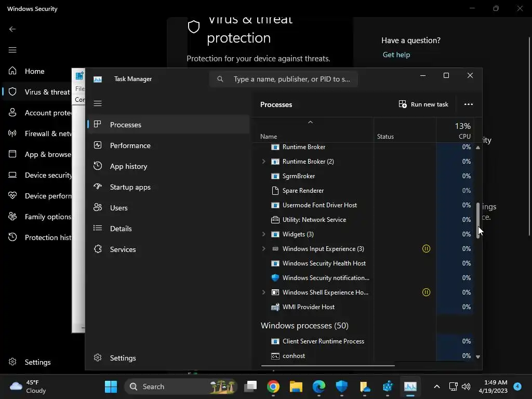
Task: Show hidden system tray icons
Action: [x=437, y=387]
